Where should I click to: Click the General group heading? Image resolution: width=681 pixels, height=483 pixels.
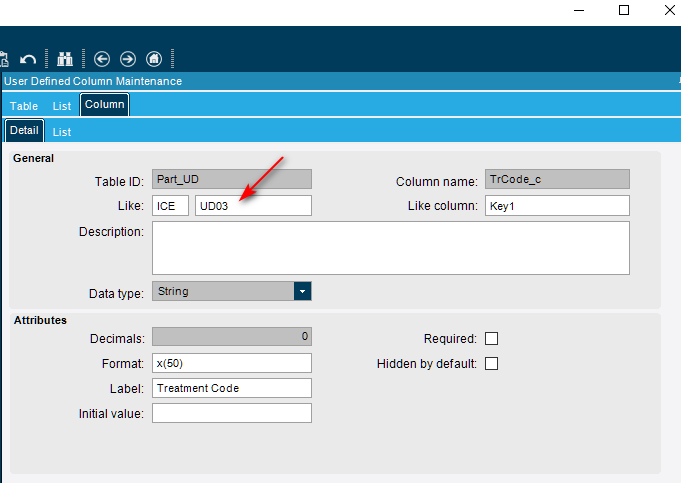(33, 158)
